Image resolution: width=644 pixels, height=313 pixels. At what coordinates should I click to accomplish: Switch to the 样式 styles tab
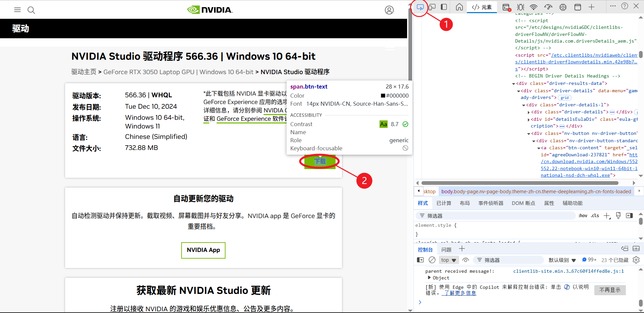click(423, 203)
